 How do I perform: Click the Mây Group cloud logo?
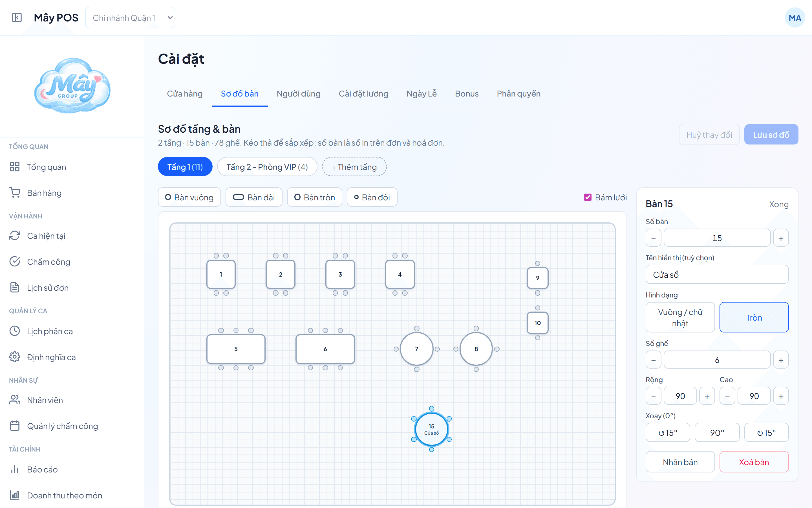coord(72,85)
